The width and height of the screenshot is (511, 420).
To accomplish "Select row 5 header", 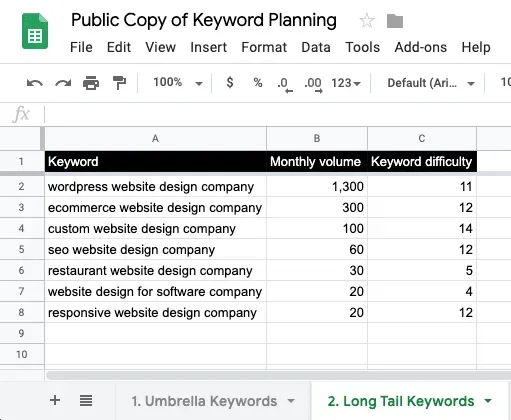I will point(21,249).
